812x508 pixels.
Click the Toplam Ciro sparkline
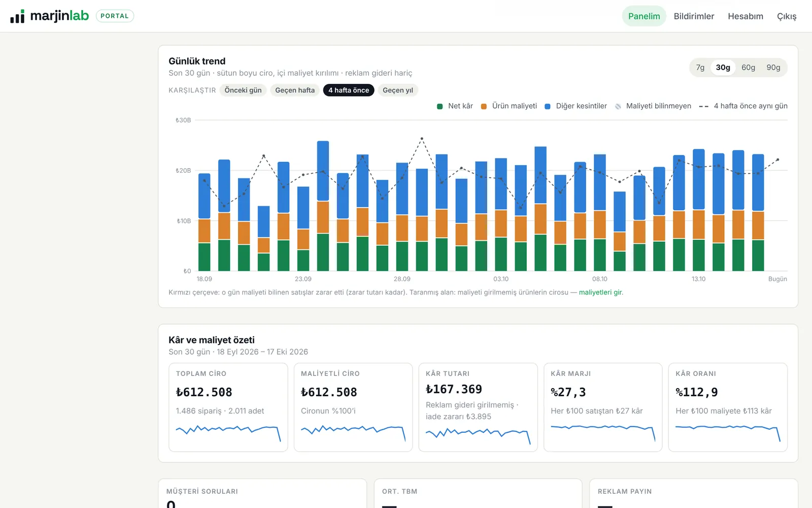[x=228, y=432]
